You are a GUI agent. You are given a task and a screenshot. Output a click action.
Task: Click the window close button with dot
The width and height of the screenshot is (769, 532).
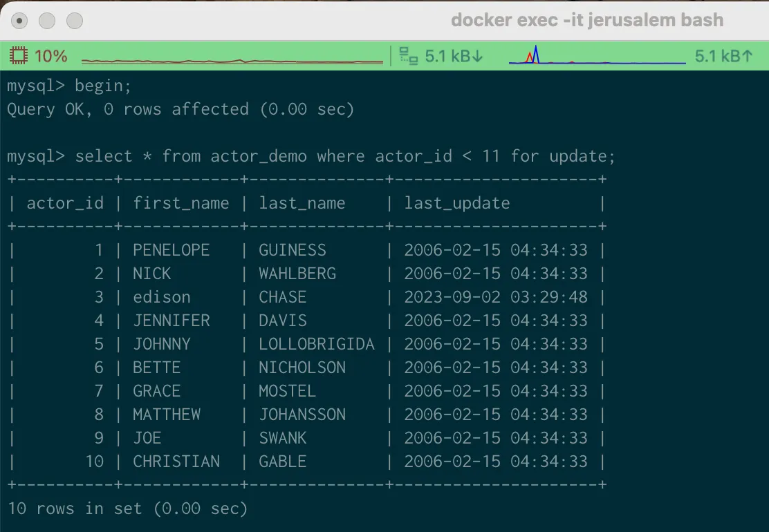coord(19,21)
